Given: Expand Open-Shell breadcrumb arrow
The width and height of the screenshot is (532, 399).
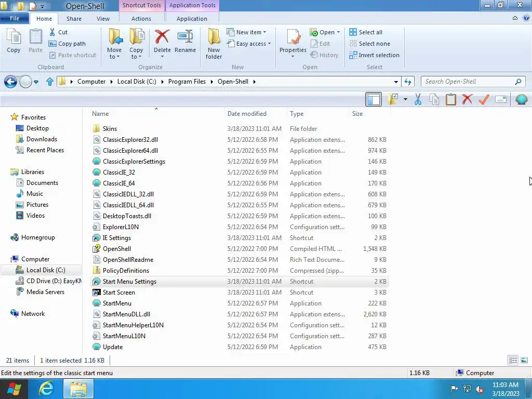Looking at the screenshot, I should pos(254,82).
